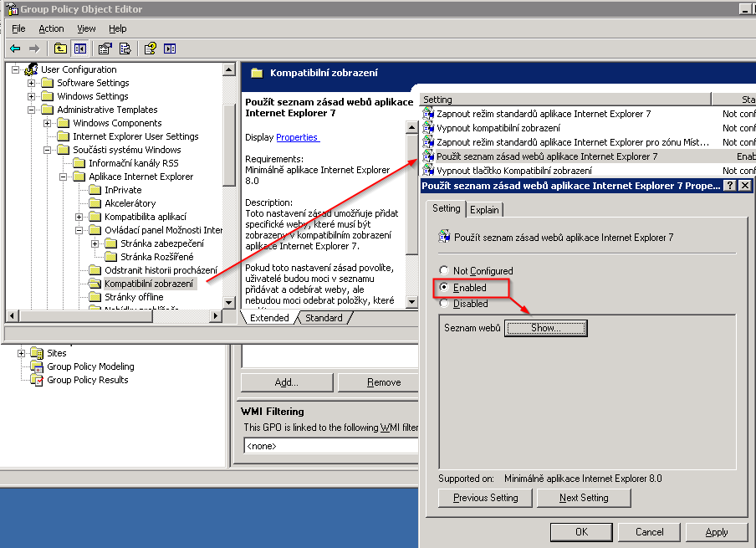
Task: Click the User Configuration node icon
Action: pos(31,69)
